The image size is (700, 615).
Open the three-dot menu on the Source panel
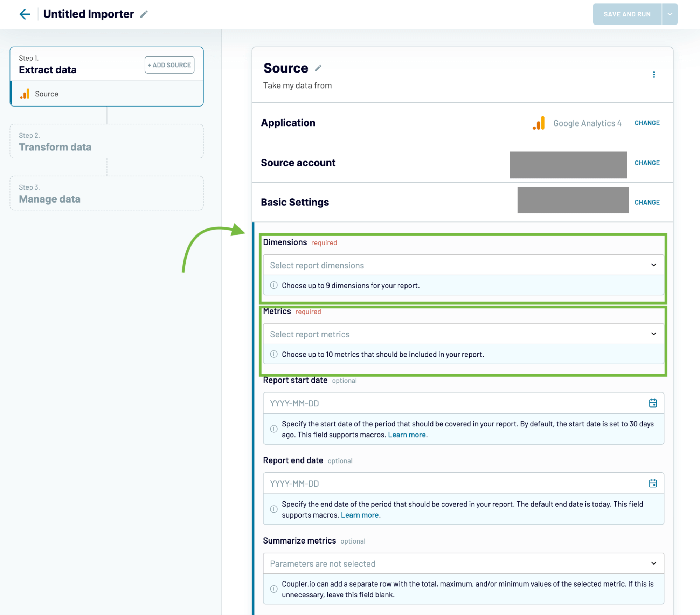pyautogui.click(x=654, y=74)
